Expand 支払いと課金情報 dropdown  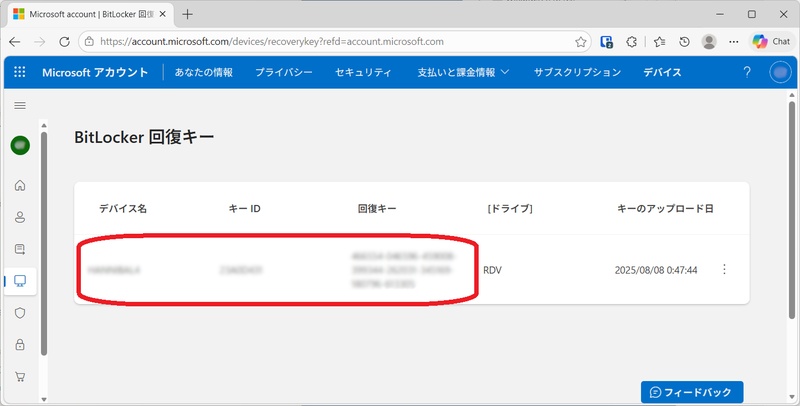(463, 72)
